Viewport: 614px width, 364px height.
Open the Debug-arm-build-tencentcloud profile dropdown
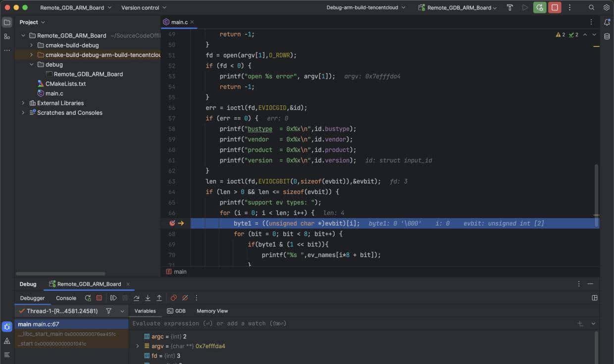point(365,7)
